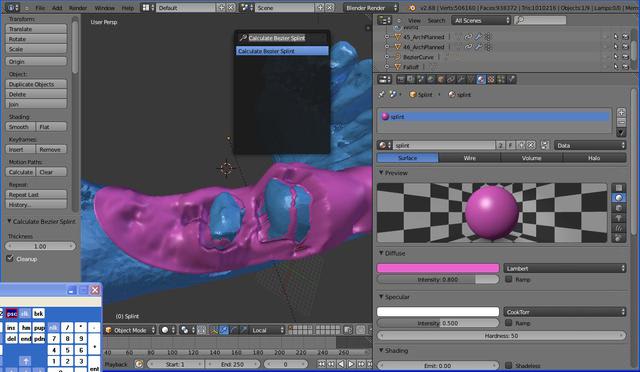
Task: Select large sphere sky preview icon
Action: 619,238
